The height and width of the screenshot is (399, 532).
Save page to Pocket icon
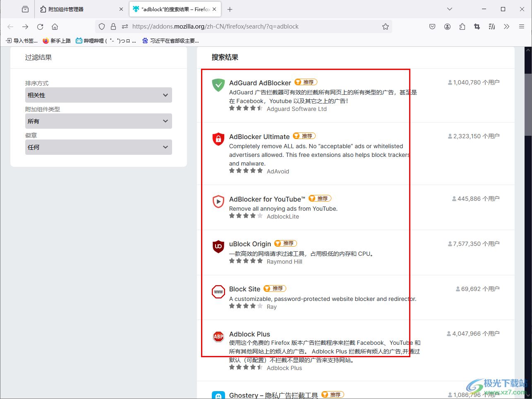pyautogui.click(x=432, y=26)
